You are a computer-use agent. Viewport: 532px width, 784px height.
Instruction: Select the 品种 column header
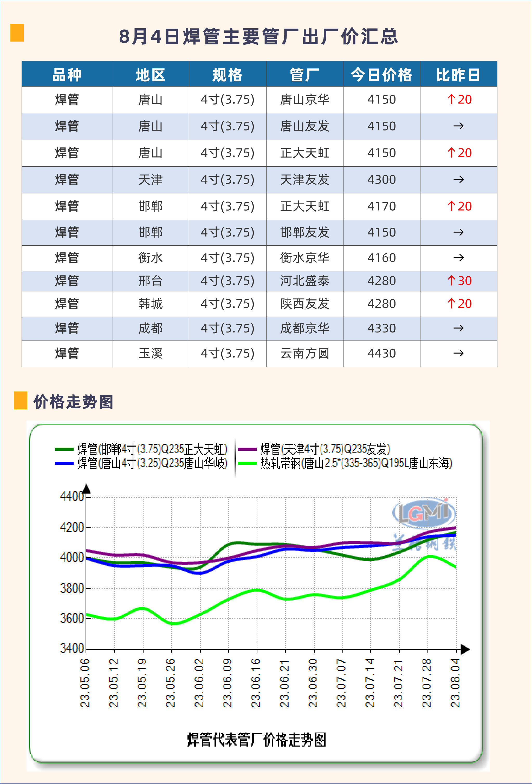[x=67, y=75]
